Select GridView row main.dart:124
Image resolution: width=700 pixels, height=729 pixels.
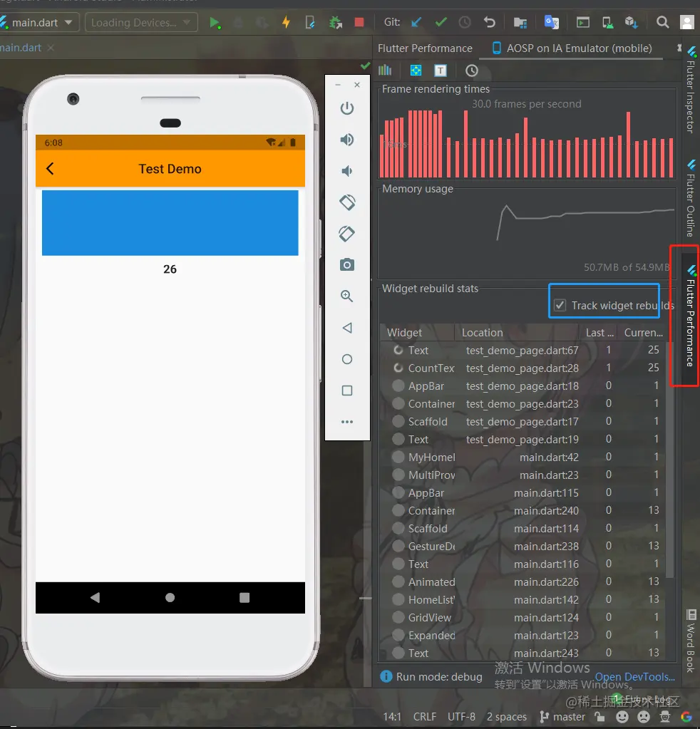[524, 617]
